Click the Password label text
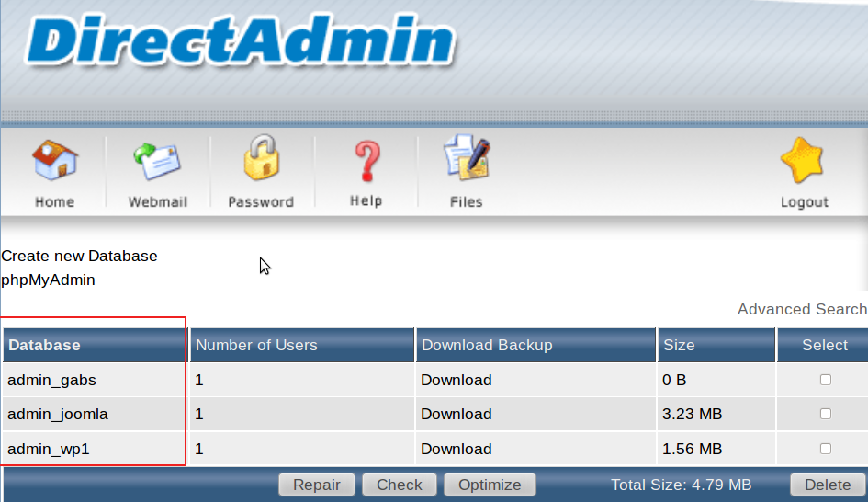The image size is (868, 502). (261, 202)
